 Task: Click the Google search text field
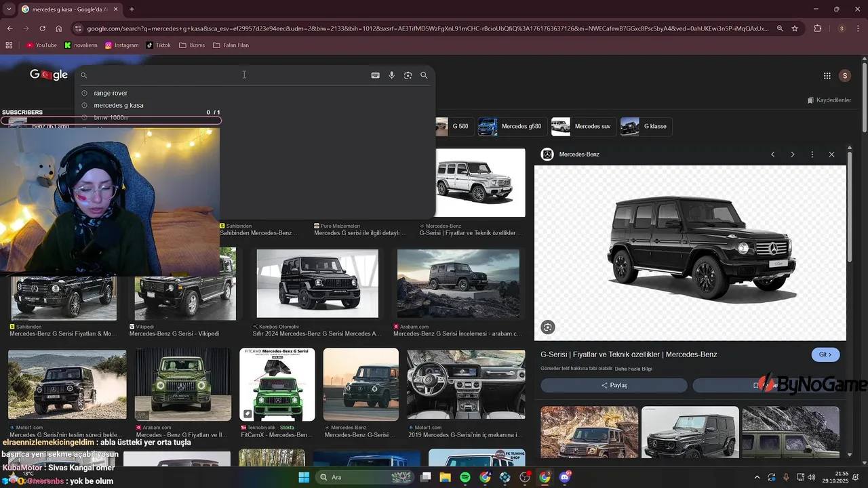point(229,75)
